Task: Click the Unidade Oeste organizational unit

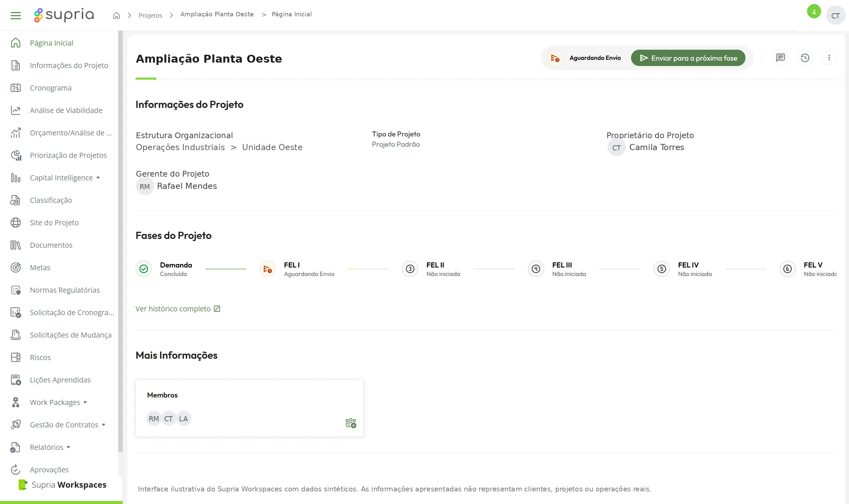Action: 272,147
